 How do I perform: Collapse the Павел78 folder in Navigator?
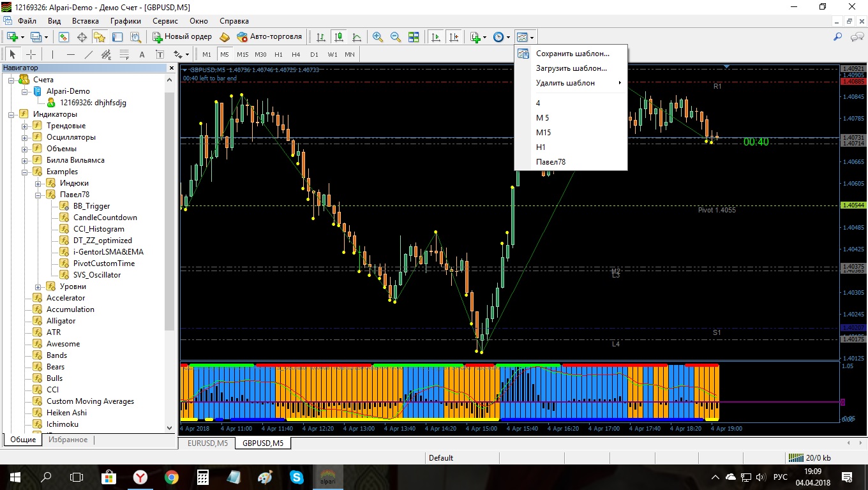click(x=38, y=195)
